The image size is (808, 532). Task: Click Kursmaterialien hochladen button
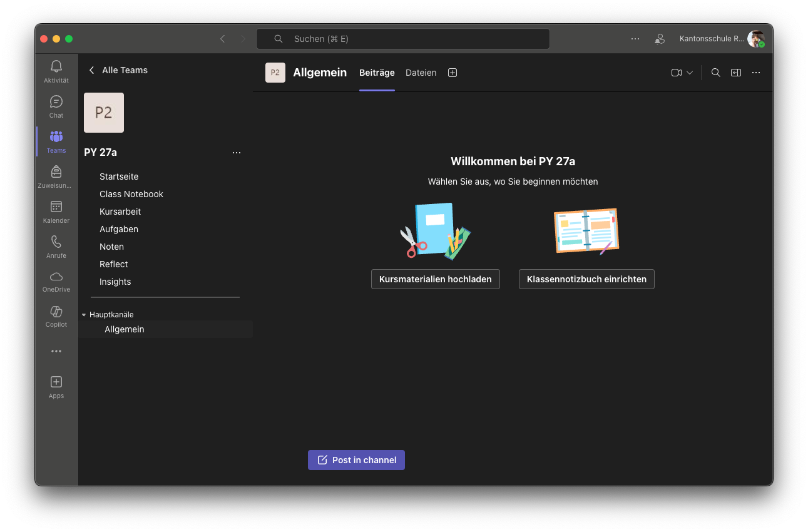[436, 279]
